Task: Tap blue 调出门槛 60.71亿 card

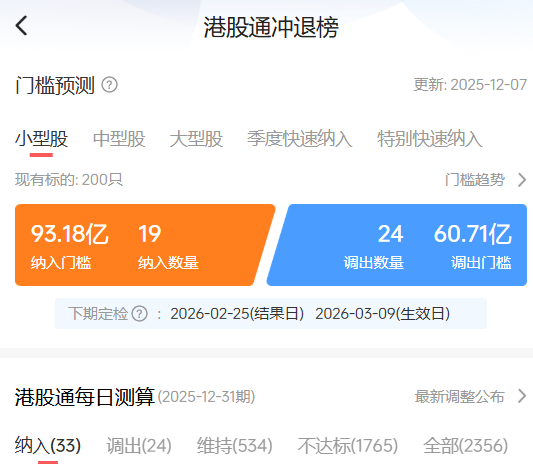Action: click(397, 245)
